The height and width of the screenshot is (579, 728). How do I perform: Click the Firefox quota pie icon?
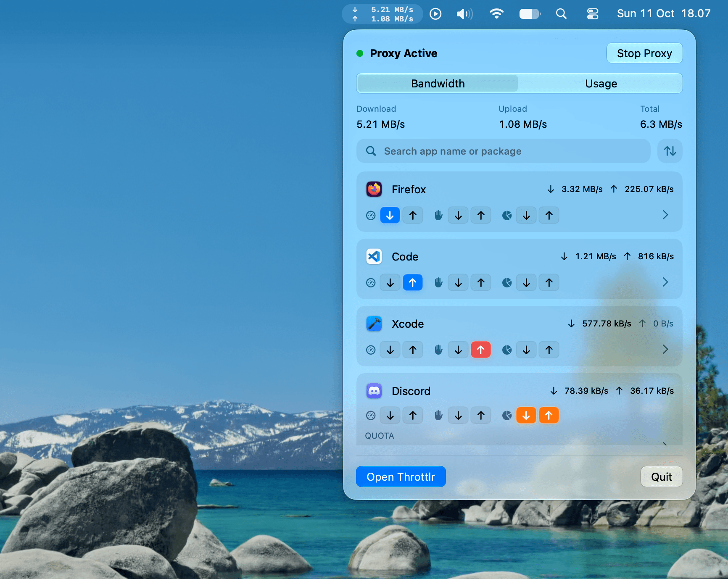[x=507, y=216]
